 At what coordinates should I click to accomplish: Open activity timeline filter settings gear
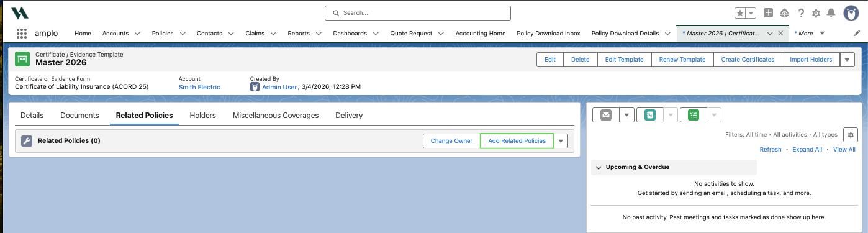tap(850, 134)
